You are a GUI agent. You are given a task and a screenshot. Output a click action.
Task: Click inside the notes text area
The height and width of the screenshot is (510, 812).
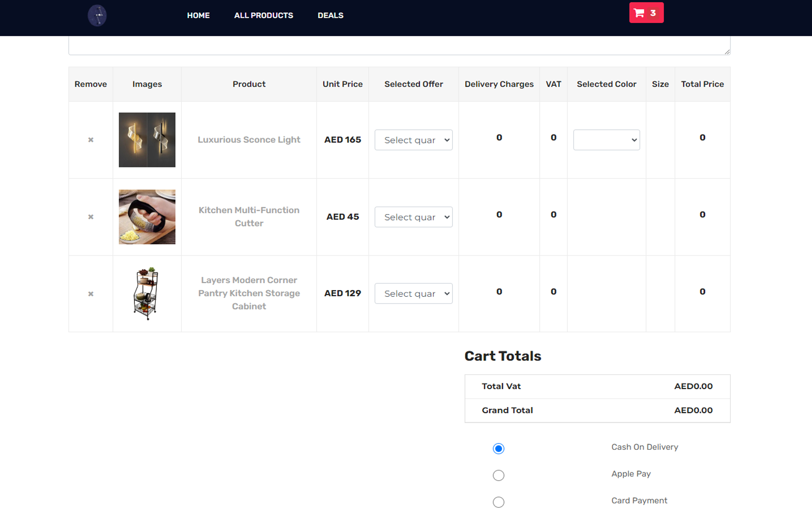point(399,45)
